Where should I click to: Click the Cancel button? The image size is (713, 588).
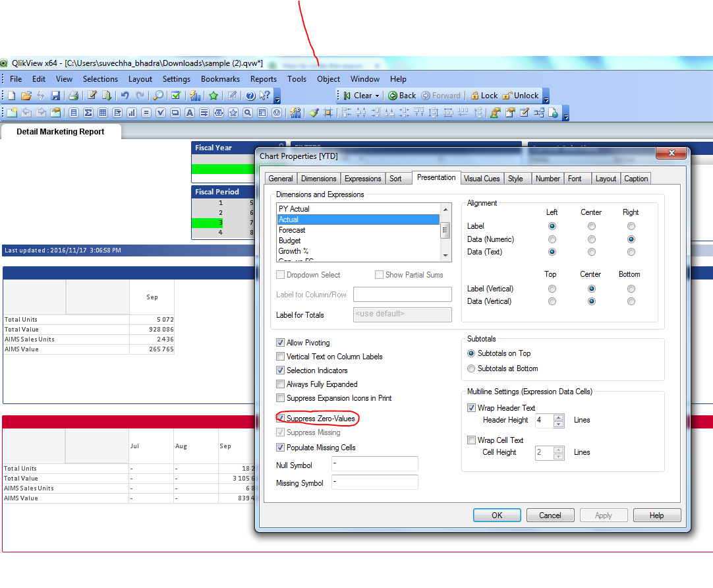tap(550, 515)
